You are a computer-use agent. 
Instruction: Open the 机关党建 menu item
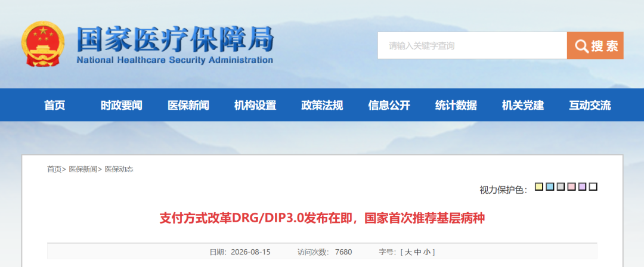click(x=523, y=105)
